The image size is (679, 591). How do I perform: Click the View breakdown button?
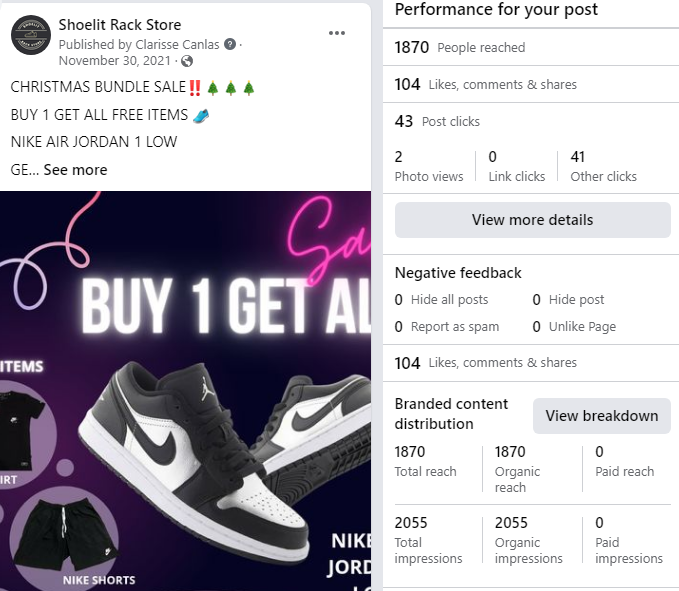tap(601, 416)
